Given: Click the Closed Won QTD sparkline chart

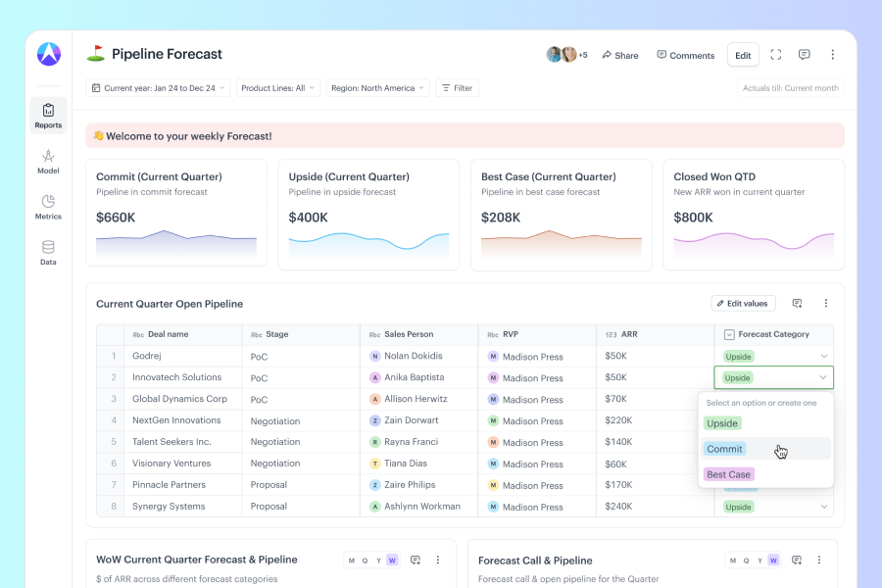Looking at the screenshot, I should click(754, 240).
